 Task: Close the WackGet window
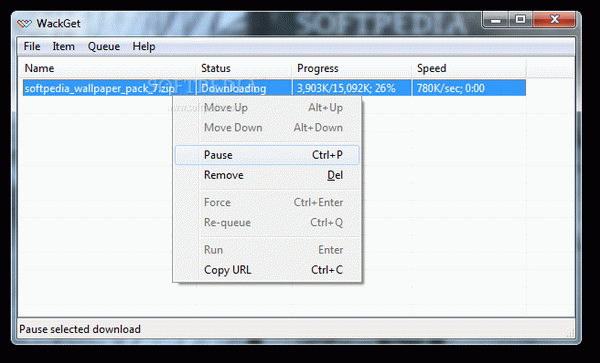point(554,20)
